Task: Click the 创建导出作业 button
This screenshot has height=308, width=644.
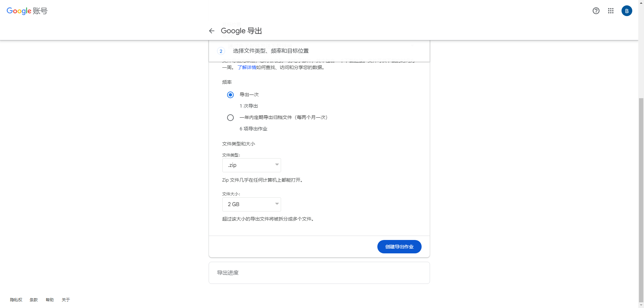Action: [x=399, y=247]
